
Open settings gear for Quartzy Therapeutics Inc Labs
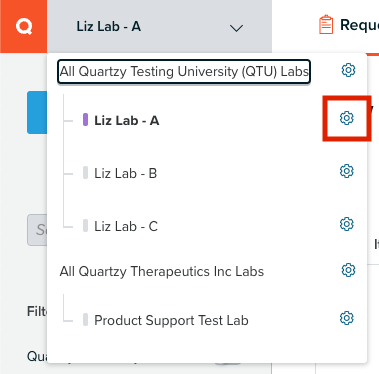[348, 270]
